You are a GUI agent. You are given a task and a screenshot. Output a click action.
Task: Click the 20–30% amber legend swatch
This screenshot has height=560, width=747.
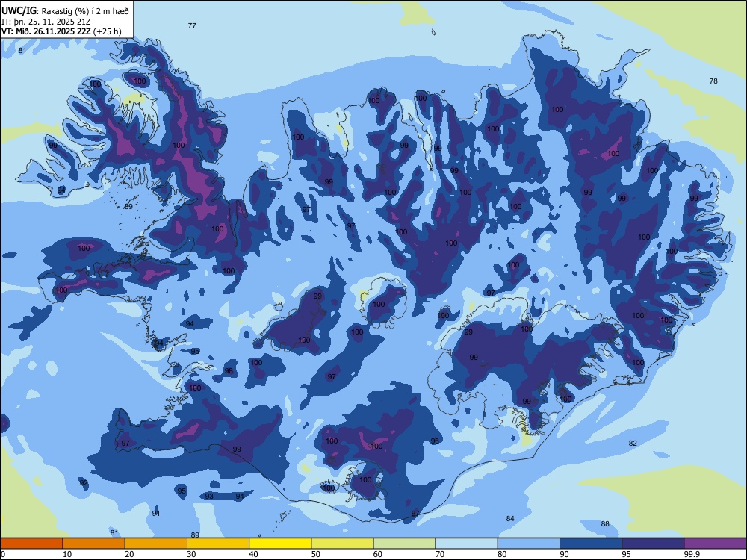[156, 544]
